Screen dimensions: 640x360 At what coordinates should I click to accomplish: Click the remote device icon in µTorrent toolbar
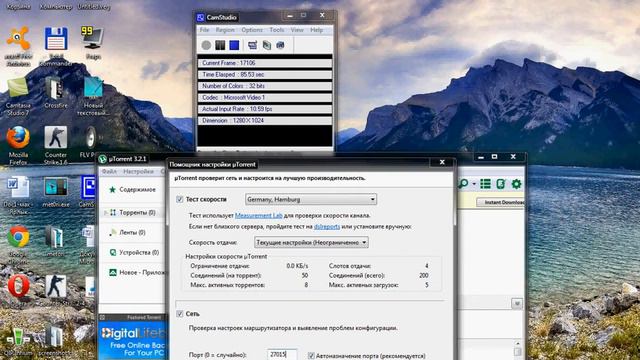501,184
